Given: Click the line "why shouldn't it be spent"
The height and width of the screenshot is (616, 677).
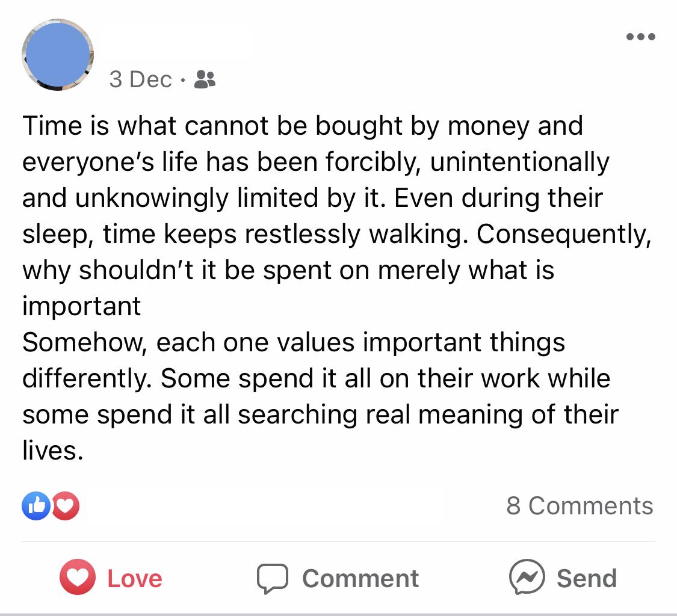Looking at the screenshot, I should (288, 271).
